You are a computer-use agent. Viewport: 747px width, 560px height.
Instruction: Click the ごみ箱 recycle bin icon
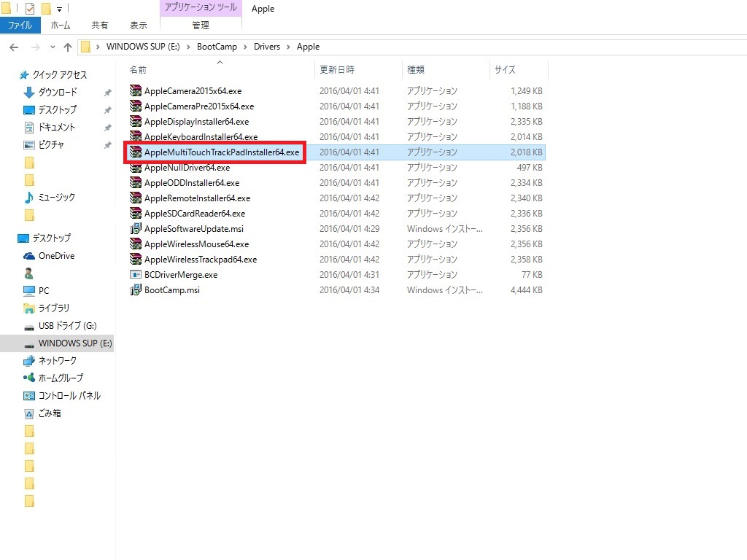click(29, 413)
